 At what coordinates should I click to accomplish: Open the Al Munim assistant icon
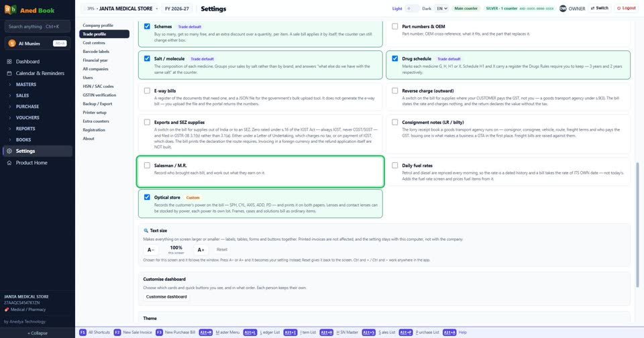tap(12, 43)
